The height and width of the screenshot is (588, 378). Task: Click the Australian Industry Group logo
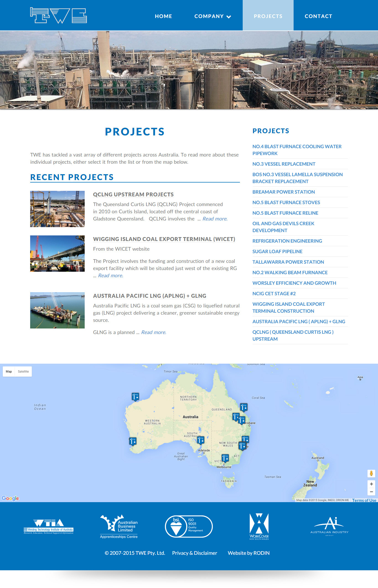click(329, 526)
